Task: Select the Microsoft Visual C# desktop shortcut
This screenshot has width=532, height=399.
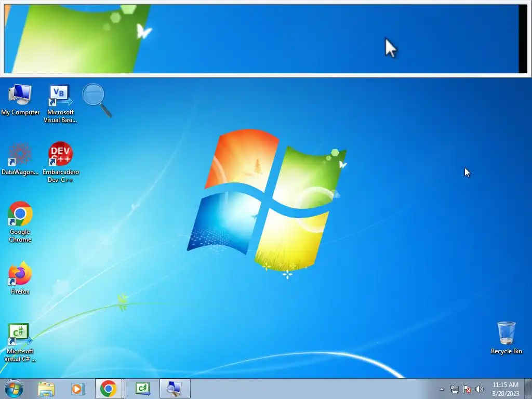Action: pos(20,343)
